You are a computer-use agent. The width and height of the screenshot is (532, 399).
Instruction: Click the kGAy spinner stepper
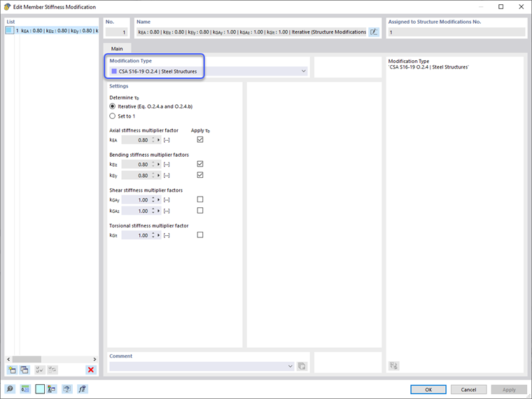(153, 199)
